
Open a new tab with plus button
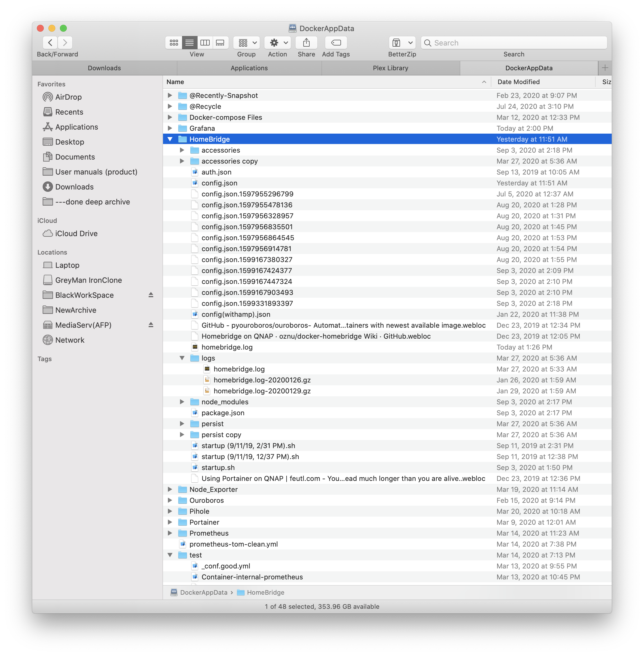coord(605,68)
